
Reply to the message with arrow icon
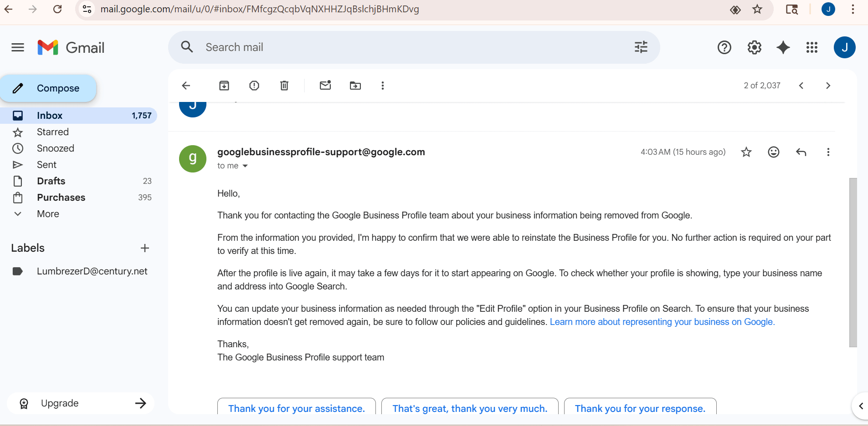(x=801, y=152)
